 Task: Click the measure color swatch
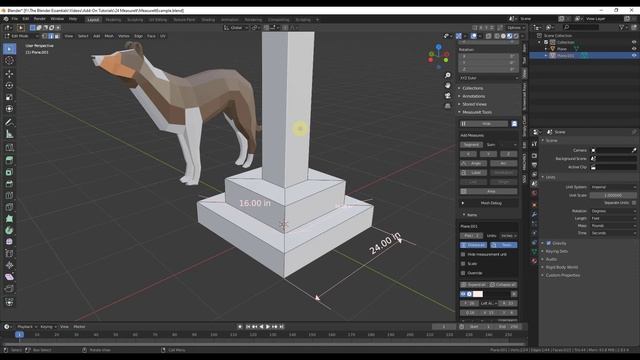pyautogui.click(x=478, y=294)
